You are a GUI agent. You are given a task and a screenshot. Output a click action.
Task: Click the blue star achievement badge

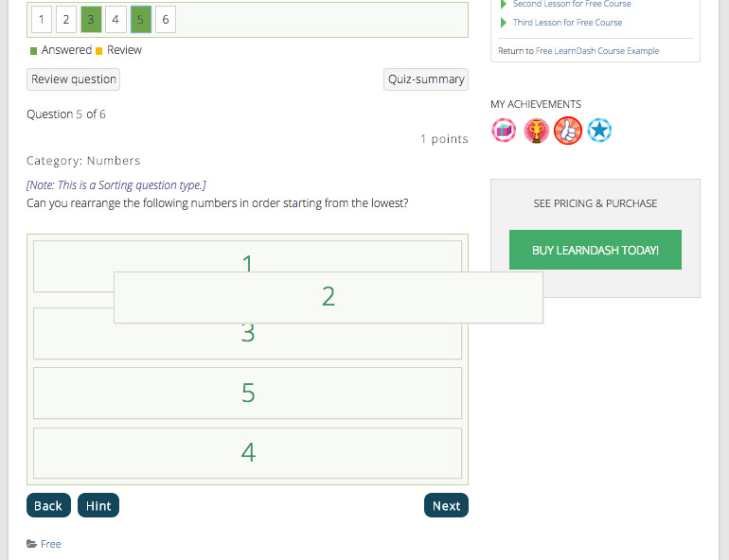[x=598, y=131]
